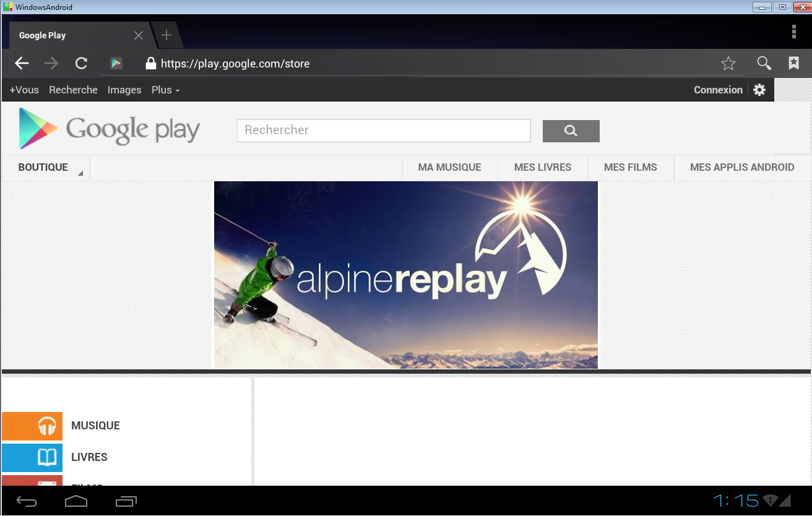
Task: Open the bookmarks list icon
Action: click(793, 63)
